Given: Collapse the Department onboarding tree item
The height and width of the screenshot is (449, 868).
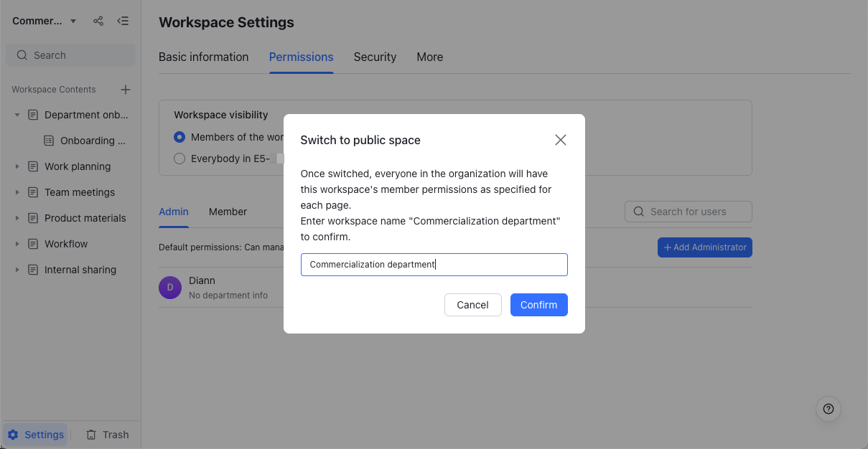Looking at the screenshot, I should (17, 115).
